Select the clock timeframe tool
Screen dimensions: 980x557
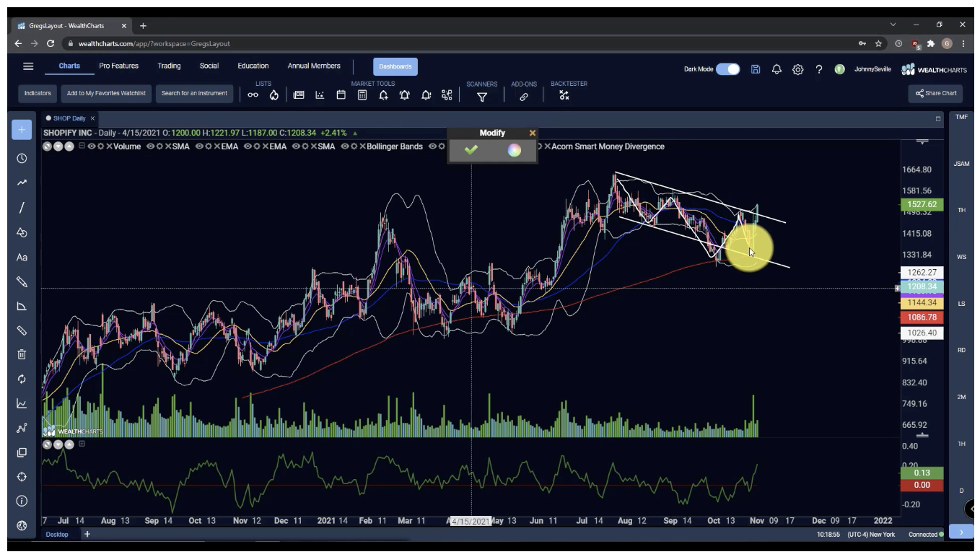tap(22, 159)
